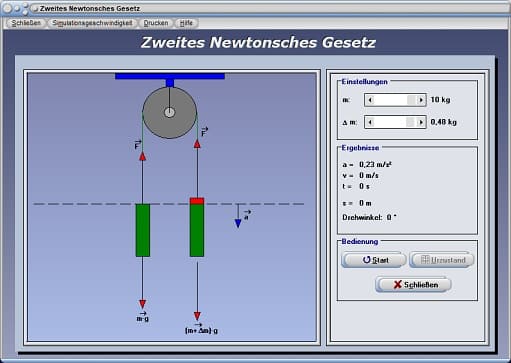The height and width of the screenshot is (363, 511).
Task: Click the window title 'Zweites Newtonsches Gesetz'
Action: 90,9
